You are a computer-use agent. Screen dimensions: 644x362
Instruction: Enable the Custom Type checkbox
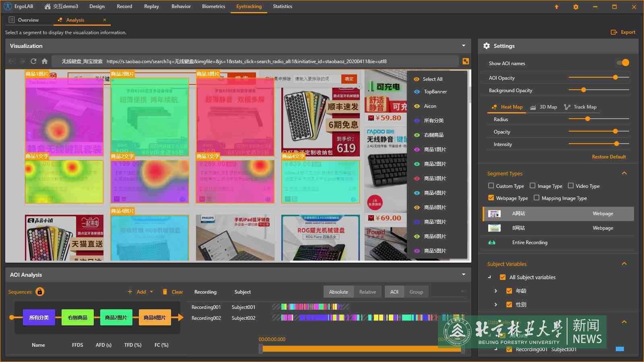click(x=491, y=186)
